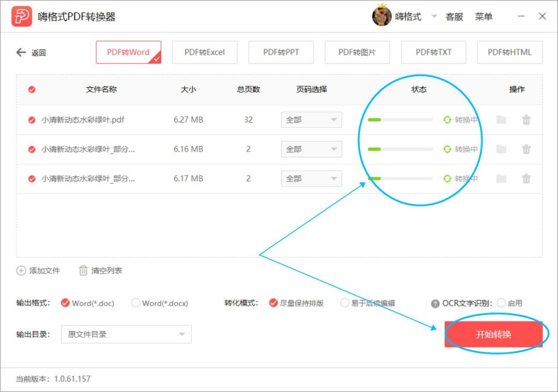This screenshot has height=392, width=558.
Task: Click progress bar for 小清新动态水彩绿叶.pdf
Action: (401, 120)
